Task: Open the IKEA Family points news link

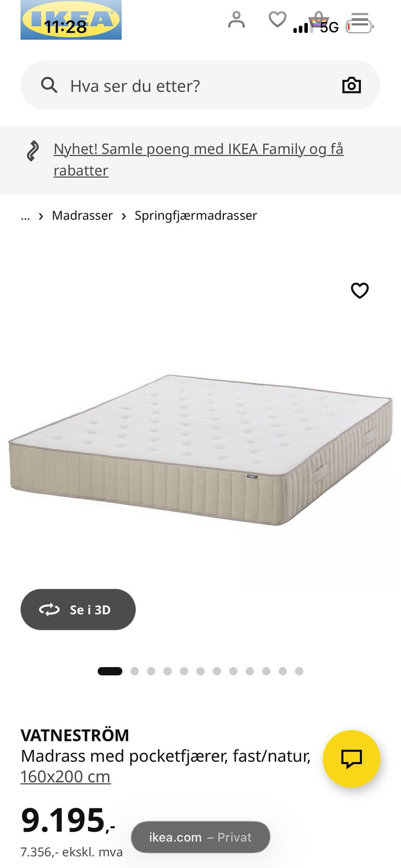Action: coord(198,160)
